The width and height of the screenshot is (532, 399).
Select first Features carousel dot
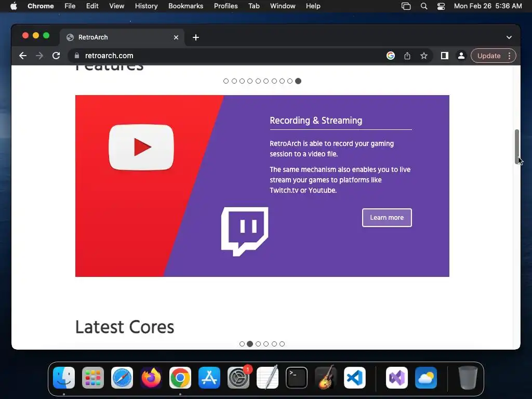[x=226, y=81]
